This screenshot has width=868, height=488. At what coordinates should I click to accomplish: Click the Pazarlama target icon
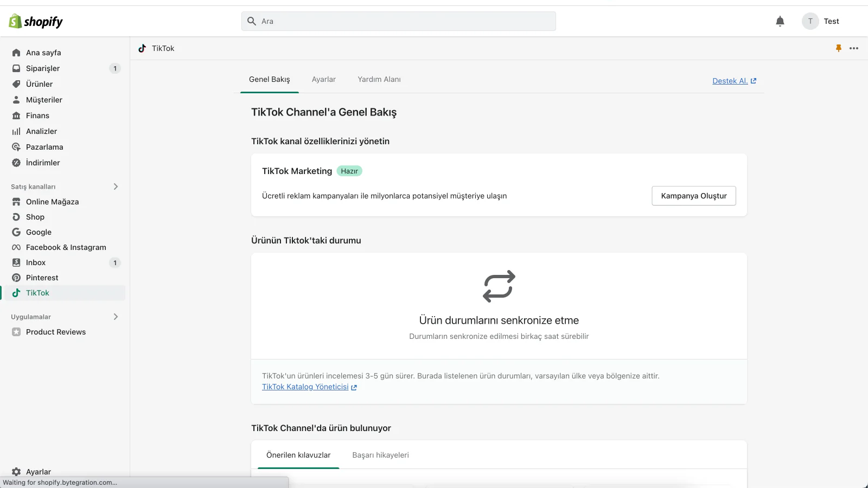[16, 147]
